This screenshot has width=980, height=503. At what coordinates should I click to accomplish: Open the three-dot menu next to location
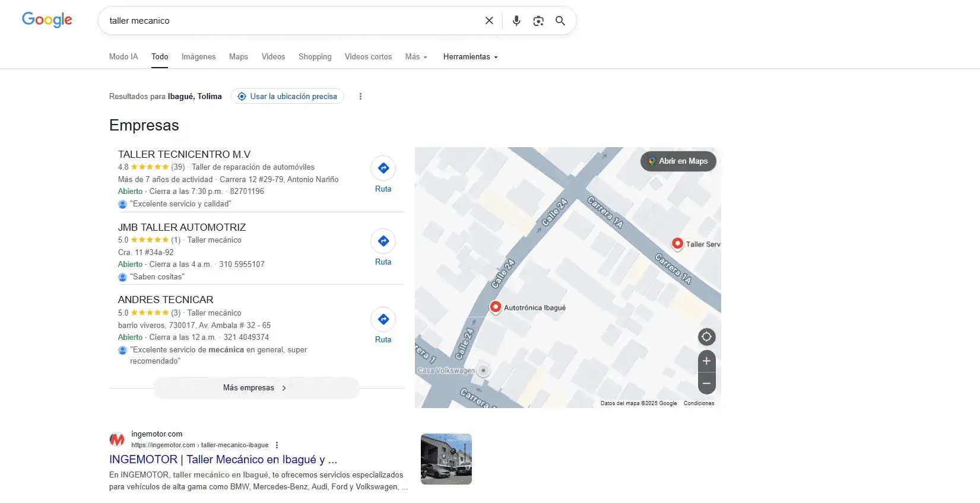point(360,96)
